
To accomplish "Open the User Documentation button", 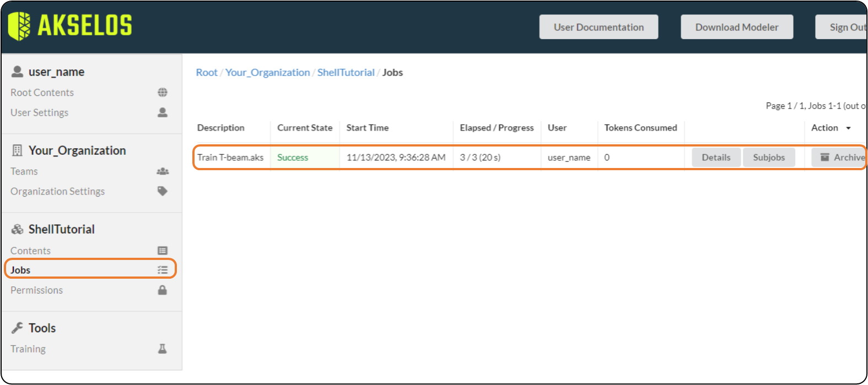I will [x=599, y=27].
